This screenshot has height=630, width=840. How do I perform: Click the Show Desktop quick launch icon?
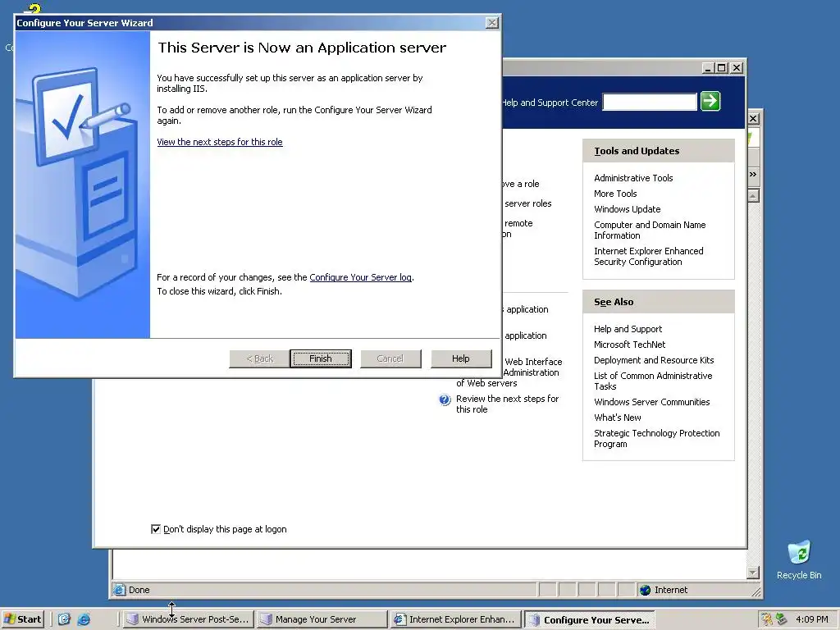point(64,619)
